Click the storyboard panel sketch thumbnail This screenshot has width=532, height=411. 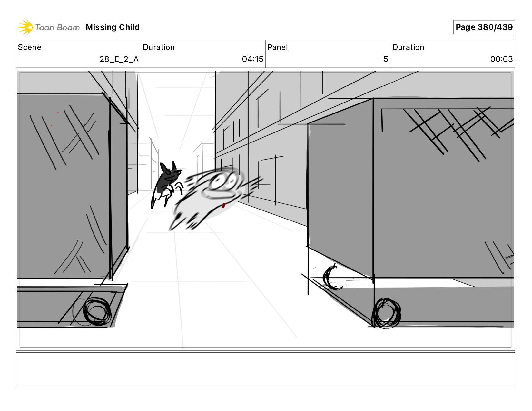click(x=266, y=210)
